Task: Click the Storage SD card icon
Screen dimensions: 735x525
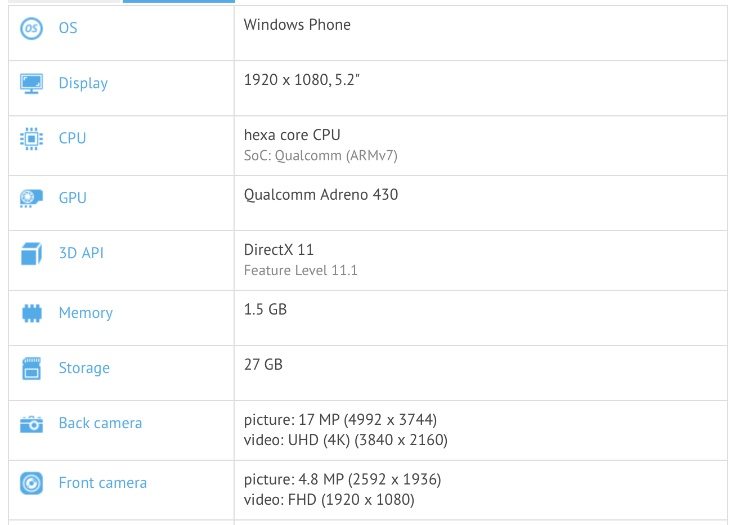Action: (31, 368)
